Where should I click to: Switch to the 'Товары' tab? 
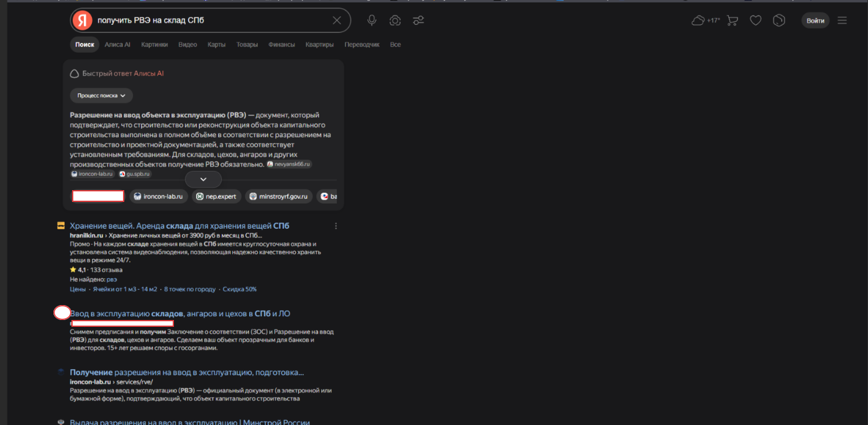click(x=247, y=45)
